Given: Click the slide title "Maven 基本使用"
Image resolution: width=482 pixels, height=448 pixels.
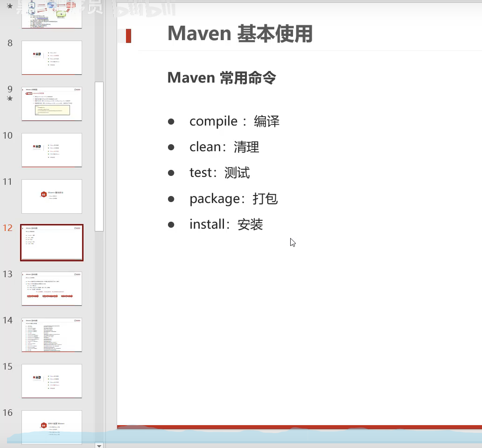Looking at the screenshot, I should pos(240,34).
